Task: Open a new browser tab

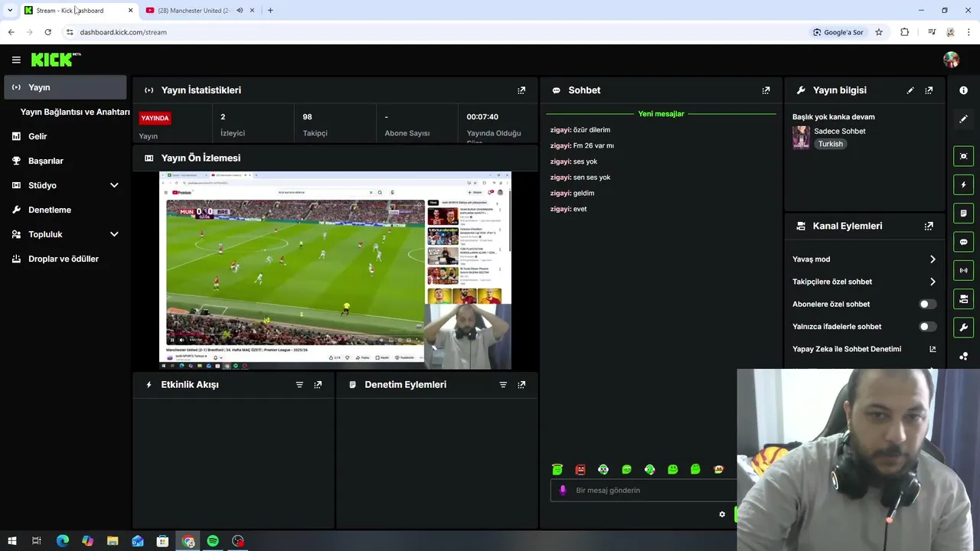Action: point(270,11)
